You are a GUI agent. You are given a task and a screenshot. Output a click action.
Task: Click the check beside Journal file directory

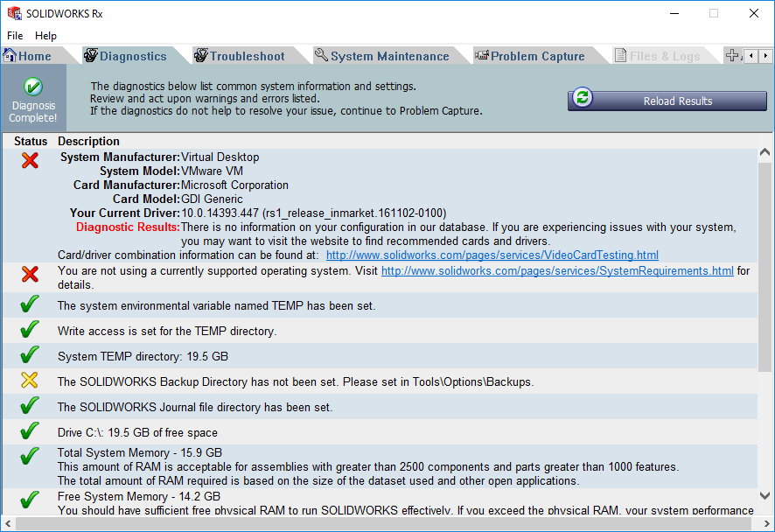click(x=30, y=405)
